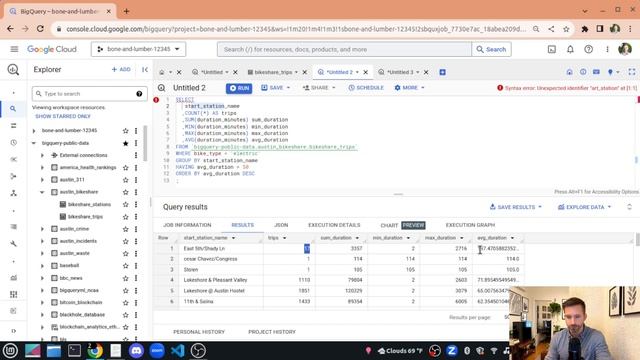
Task: Open the EXPLORE DATA dropdown
Action: [584, 207]
